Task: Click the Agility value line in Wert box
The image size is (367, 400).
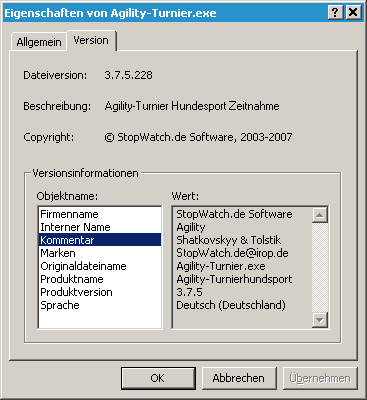Action: point(191,227)
